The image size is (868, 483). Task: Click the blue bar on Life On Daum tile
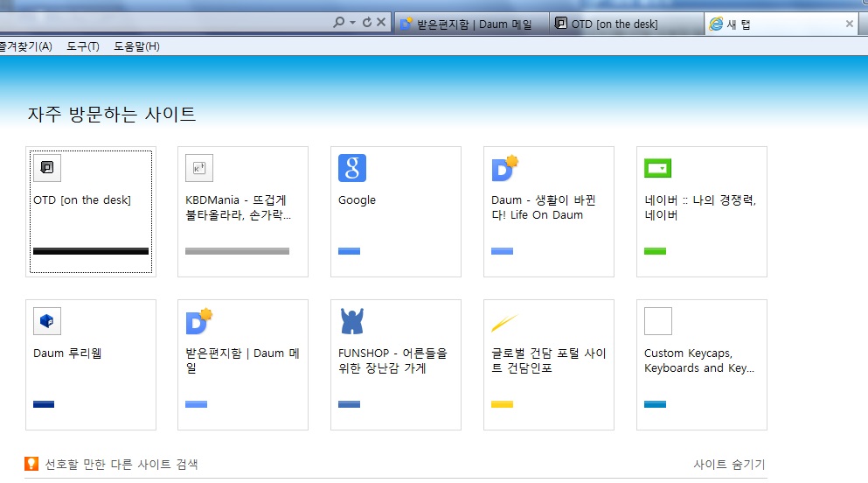click(502, 251)
